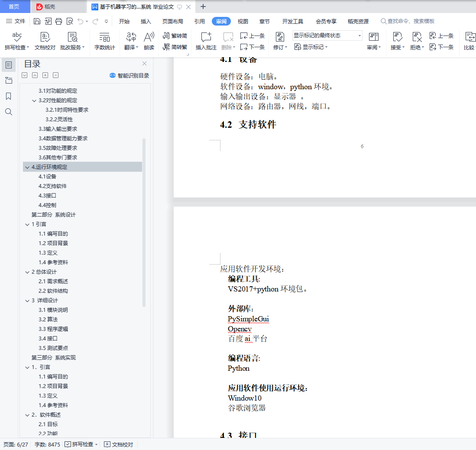Viewport: 476px width, 450px height.
Task: Switch to the 视图 ribbon tab
Action: point(243,21)
